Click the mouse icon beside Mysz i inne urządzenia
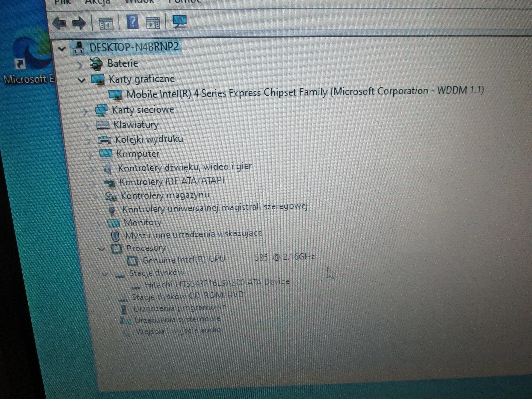532x399 pixels. [115, 236]
